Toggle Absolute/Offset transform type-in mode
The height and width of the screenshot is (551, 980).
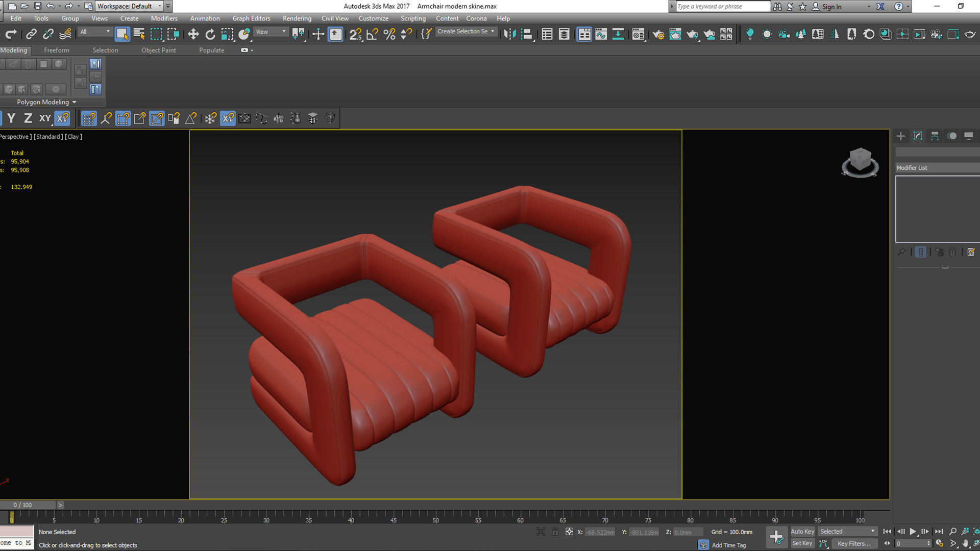569,532
